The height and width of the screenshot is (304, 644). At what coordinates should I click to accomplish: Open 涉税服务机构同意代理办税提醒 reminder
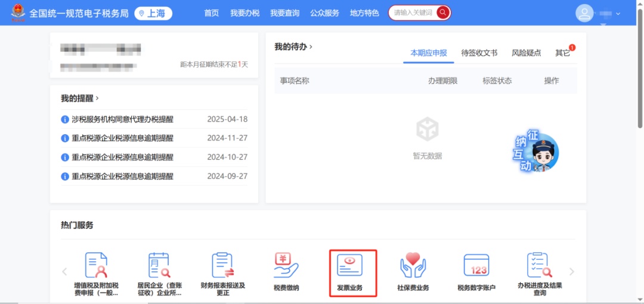point(122,119)
